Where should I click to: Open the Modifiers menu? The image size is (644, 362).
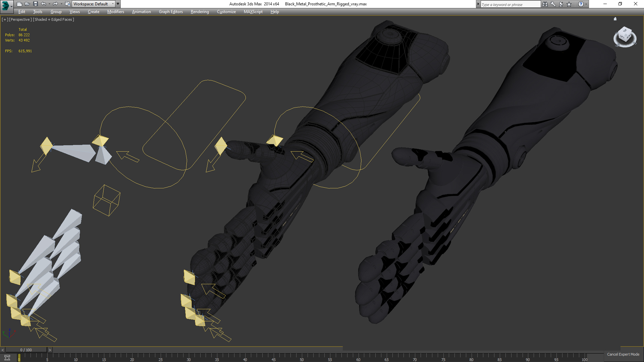(115, 12)
